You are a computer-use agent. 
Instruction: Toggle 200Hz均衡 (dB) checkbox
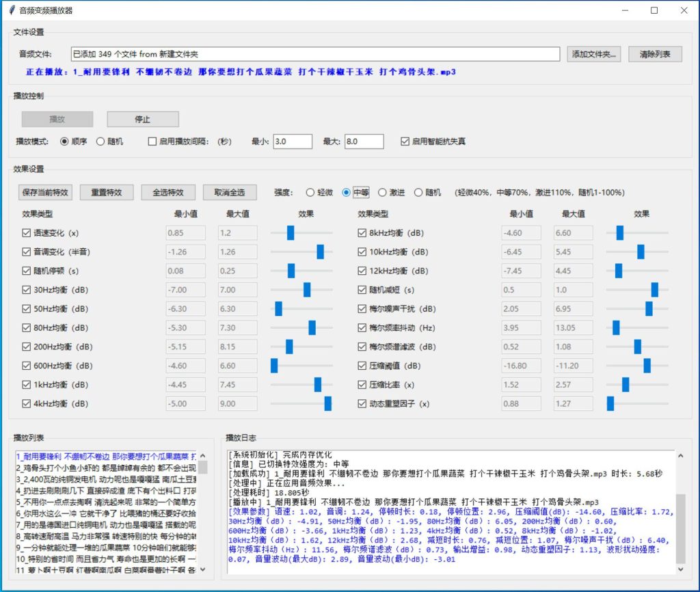pos(27,347)
